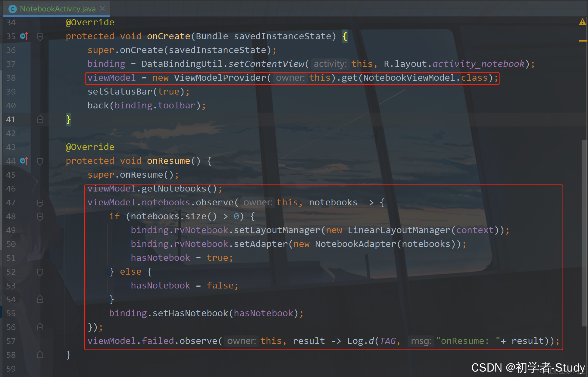The width and height of the screenshot is (588, 377).
Task: Select the NotebookActivity.java editor tab
Action: [x=58, y=9]
